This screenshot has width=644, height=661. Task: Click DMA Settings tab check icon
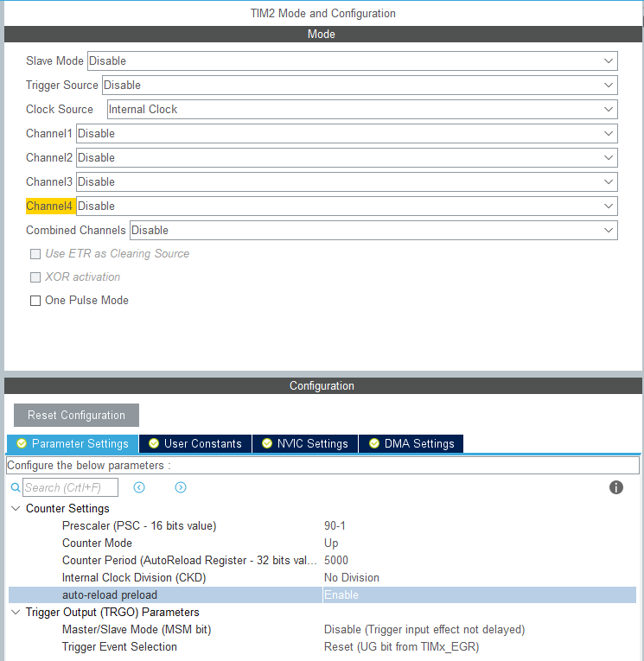click(x=374, y=443)
